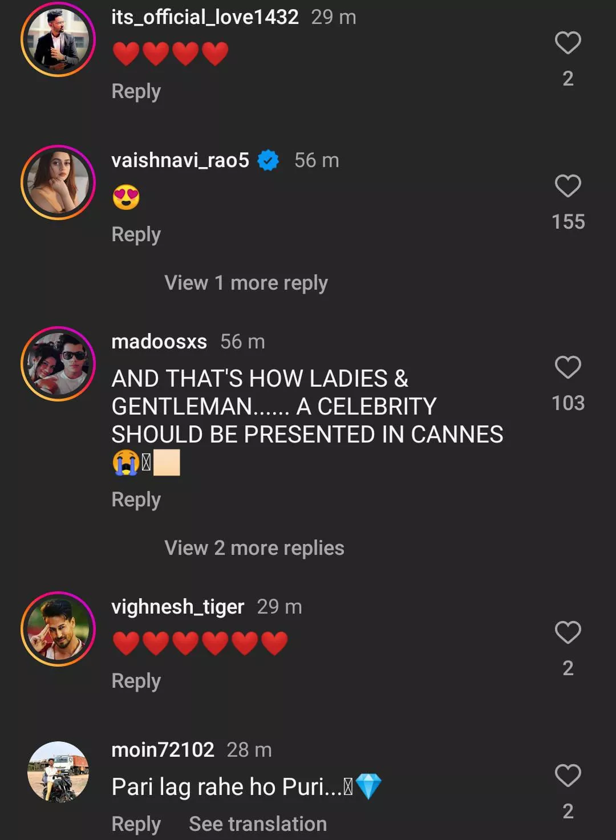Expand "View 1 more reply" thread
Screen dimensions: 616x840
tap(246, 283)
